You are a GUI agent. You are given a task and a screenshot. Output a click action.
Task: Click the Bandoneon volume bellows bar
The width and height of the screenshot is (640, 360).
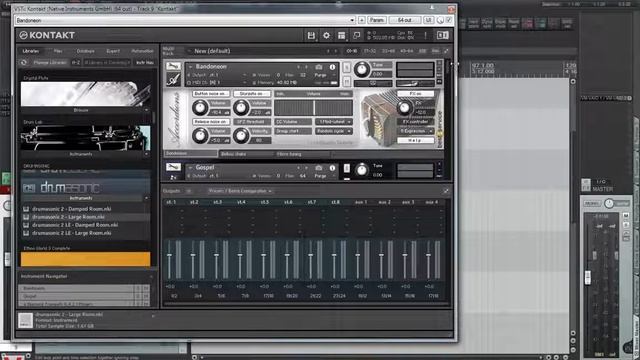313,108
